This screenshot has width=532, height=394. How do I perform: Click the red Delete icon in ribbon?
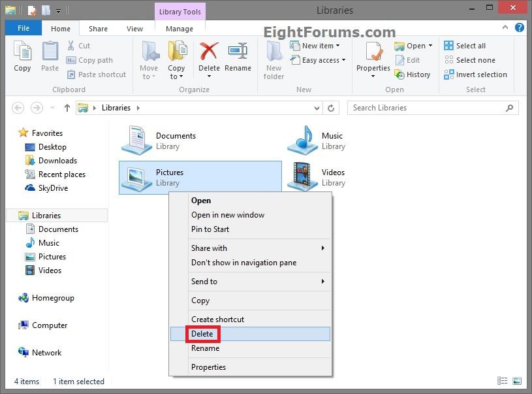209,52
